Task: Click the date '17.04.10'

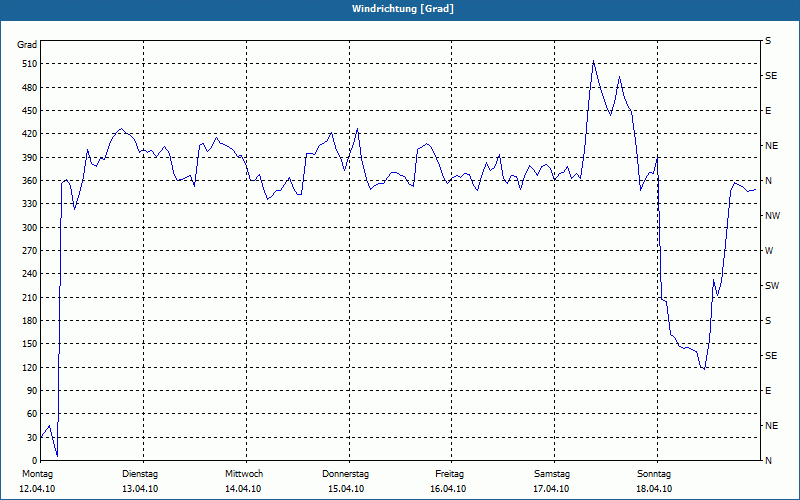Action: pos(551,489)
